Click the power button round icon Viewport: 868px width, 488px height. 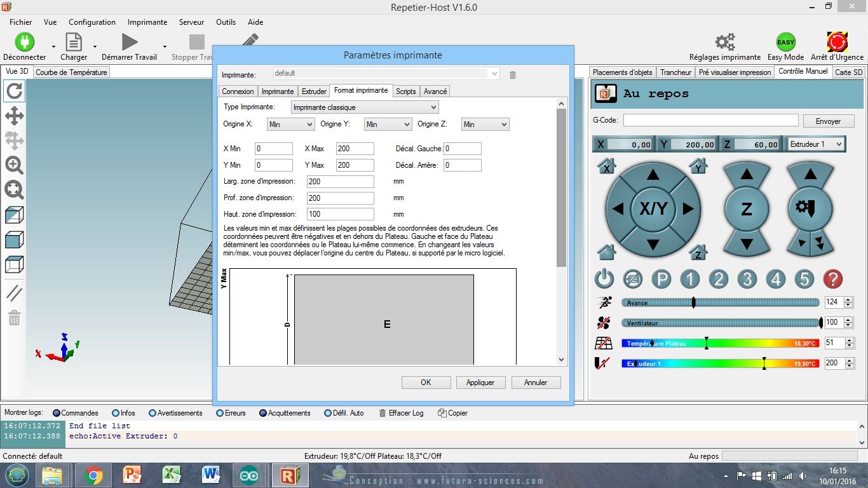click(x=604, y=279)
